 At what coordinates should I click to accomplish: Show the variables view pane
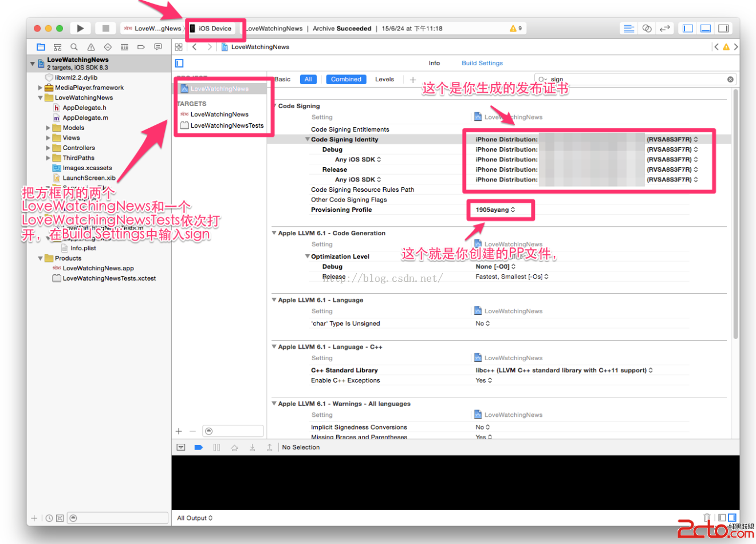(x=722, y=518)
